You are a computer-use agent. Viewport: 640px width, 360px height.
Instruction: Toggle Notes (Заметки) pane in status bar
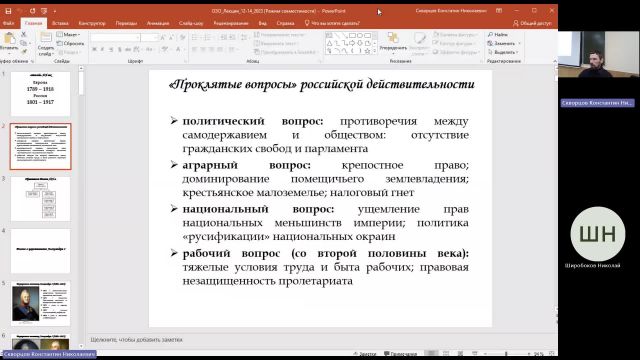tap(364, 354)
